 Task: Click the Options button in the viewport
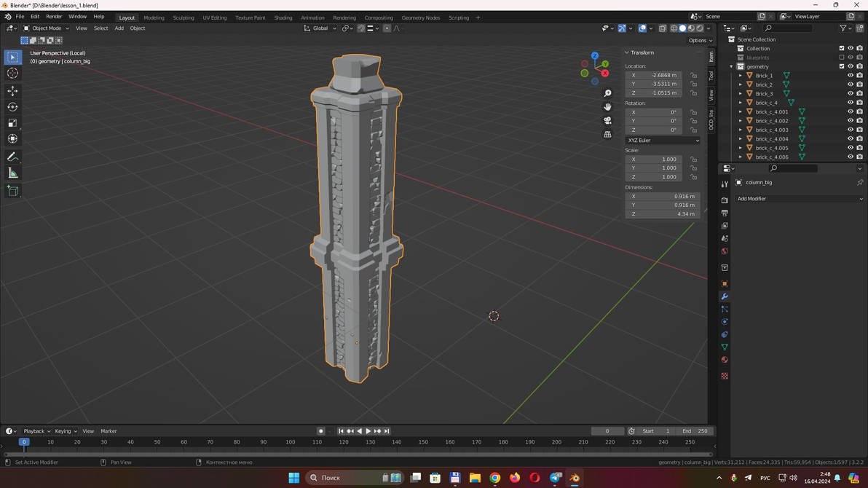coord(701,41)
